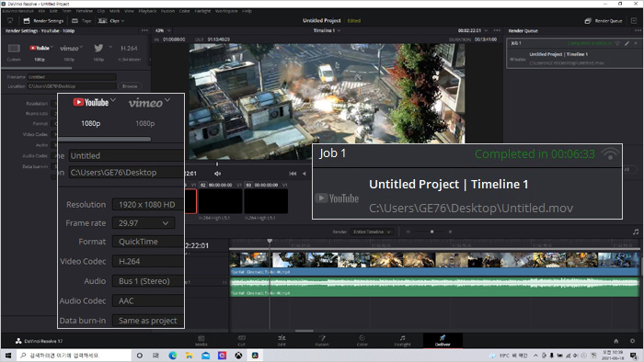Open the Tape panel in toolbar

[82, 20]
